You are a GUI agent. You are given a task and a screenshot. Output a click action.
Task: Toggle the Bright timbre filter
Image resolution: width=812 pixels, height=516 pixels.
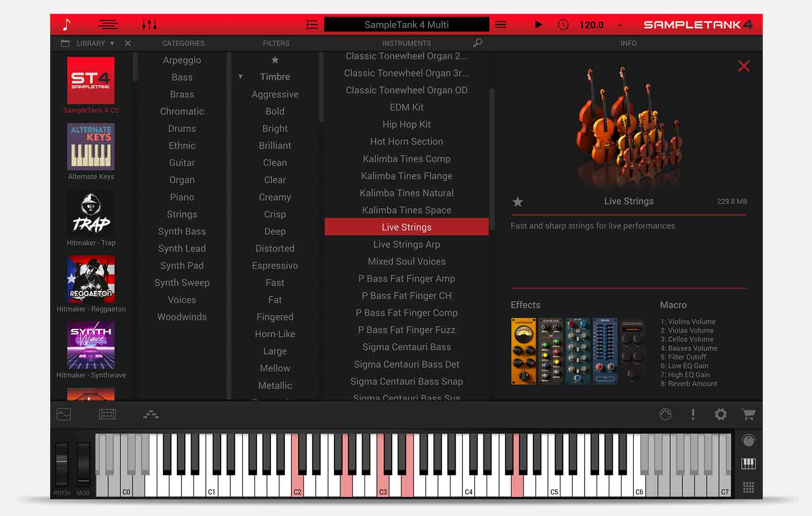(275, 129)
